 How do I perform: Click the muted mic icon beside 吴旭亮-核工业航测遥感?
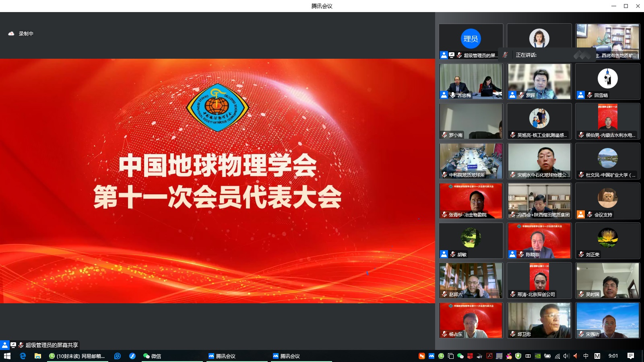pos(513,135)
